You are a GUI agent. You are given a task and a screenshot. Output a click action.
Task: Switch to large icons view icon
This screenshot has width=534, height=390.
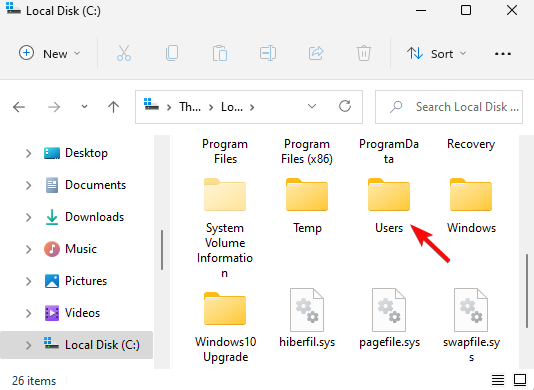point(520,380)
